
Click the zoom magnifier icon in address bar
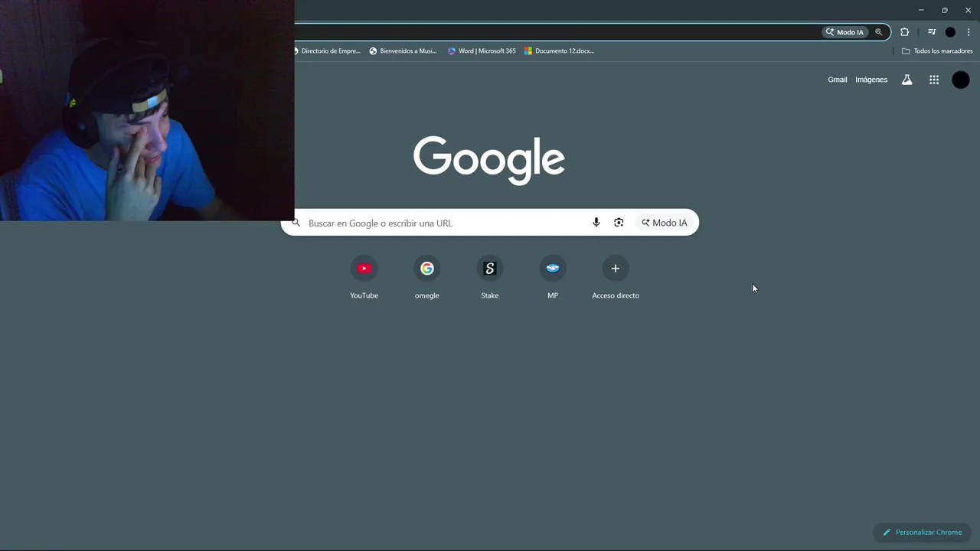tap(879, 32)
